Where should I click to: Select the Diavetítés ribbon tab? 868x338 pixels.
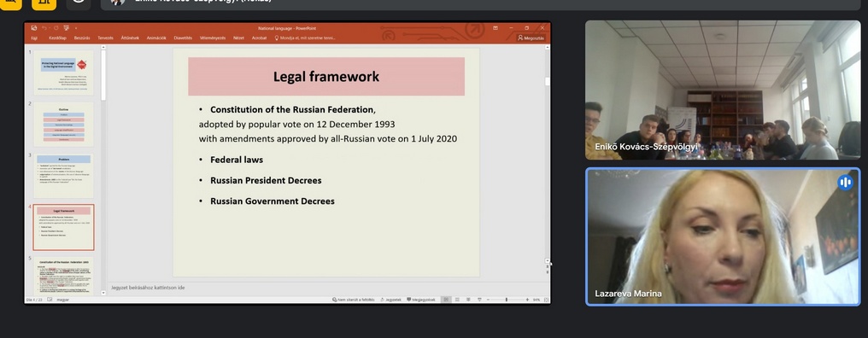pos(183,38)
